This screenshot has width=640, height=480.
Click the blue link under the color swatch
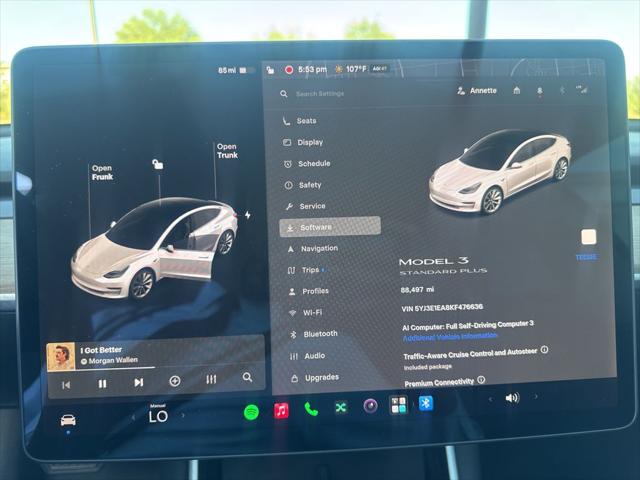[587, 257]
